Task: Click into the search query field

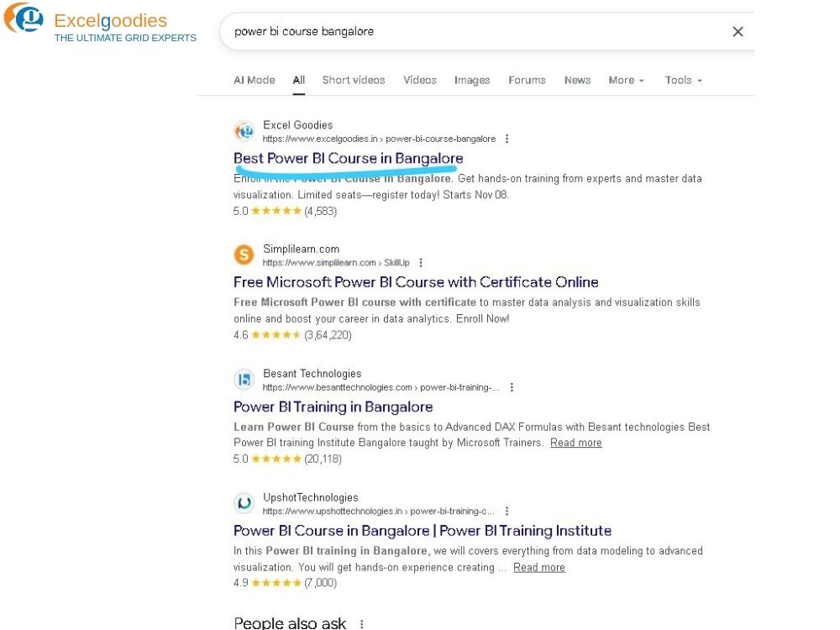Action: 470,32
